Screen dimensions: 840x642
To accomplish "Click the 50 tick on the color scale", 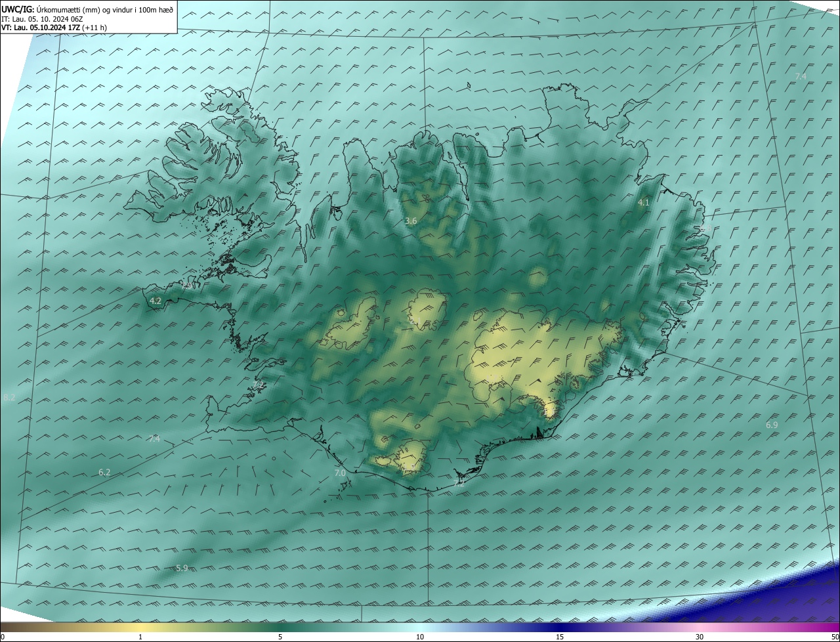I will [x=835, y=637].
